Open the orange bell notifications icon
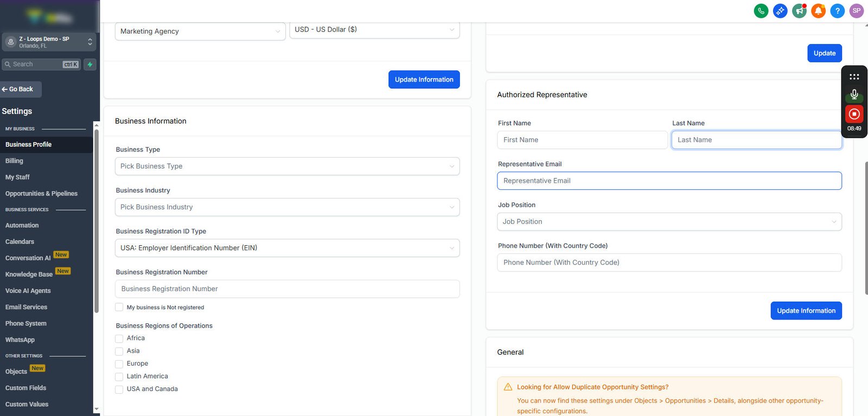 [x=818, y=11]
